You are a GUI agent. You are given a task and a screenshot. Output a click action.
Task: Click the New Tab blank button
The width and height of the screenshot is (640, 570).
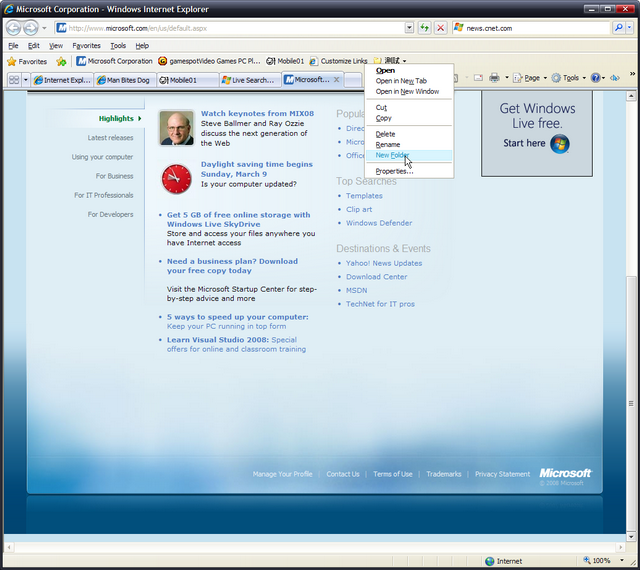point(353,80)
